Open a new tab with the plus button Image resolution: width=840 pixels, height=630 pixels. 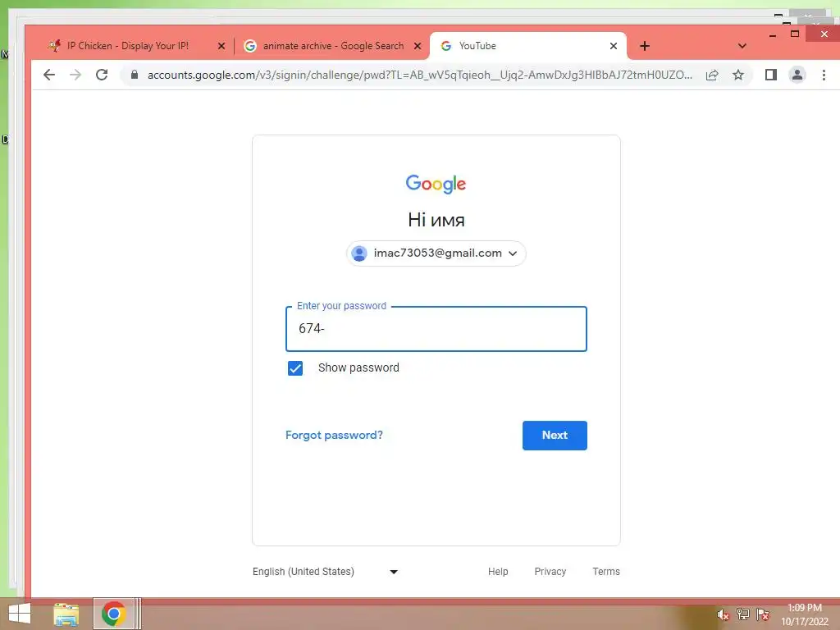645,46
